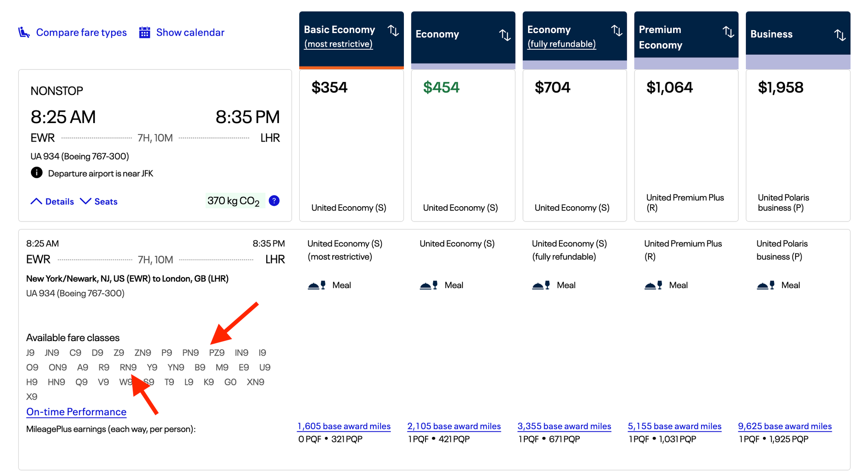Image resolution: width=868 pixels, height=476 pixels.
Task: Click the sort arrows on Business column header
Action: [840, 35]
